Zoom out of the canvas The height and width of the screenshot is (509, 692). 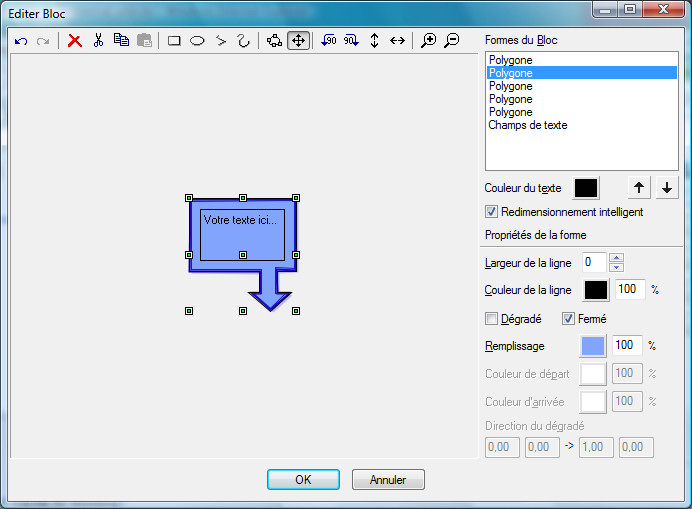coord(451,41)
